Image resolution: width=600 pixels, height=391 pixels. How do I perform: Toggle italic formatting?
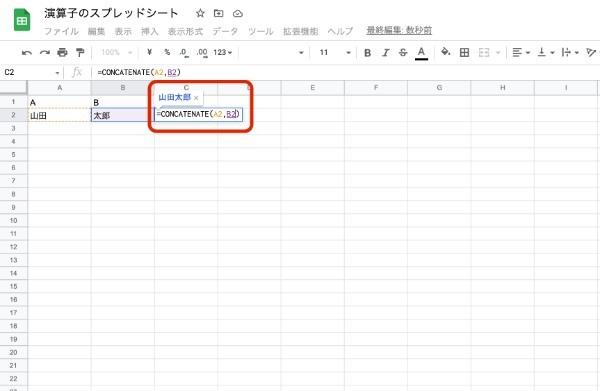(x=385, y=53)
